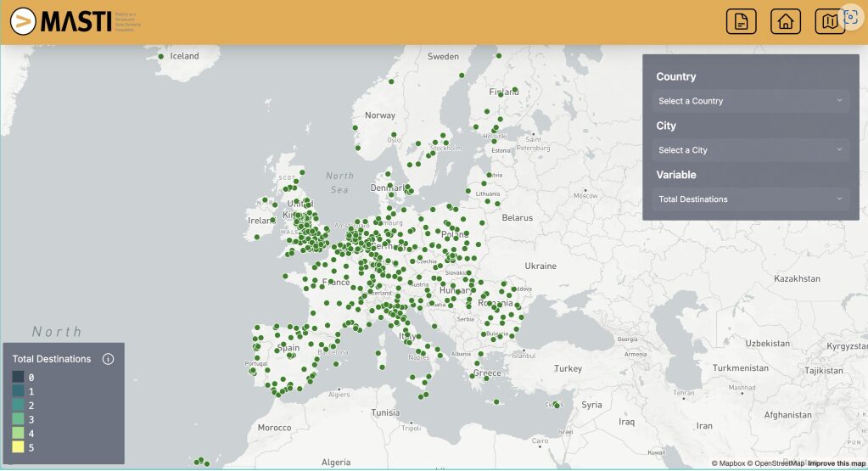Click the Kazakhstan label on the map
The height and width of the screenshot is (471, 868).
(797, 278)
